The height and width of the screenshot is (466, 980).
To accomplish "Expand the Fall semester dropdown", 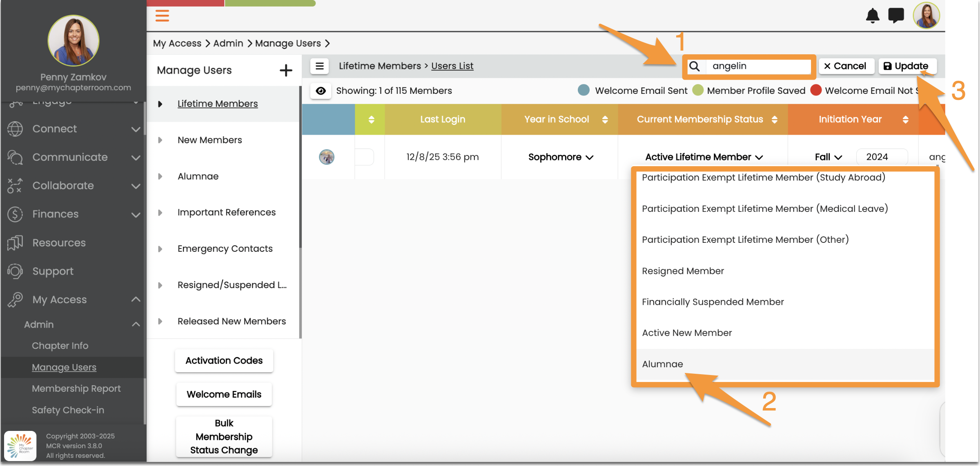I will (x=828, y=157).
